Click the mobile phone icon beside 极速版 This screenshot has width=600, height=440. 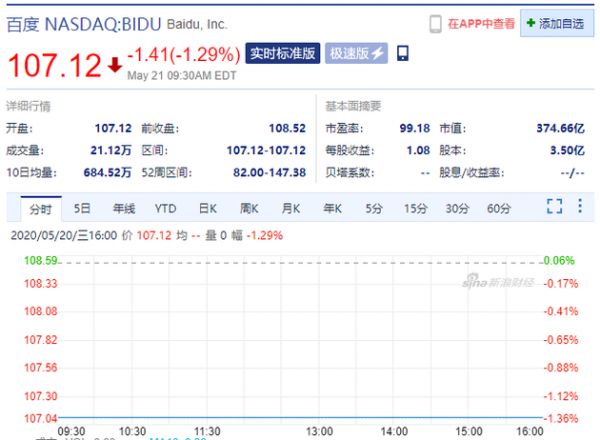coord(403,54)
